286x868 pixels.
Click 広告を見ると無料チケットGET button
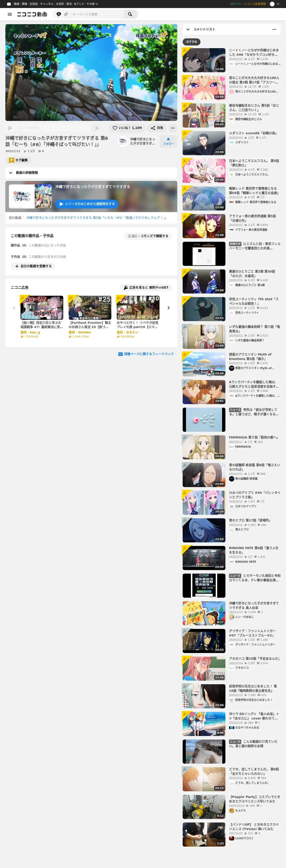click(x=146, y=287)
